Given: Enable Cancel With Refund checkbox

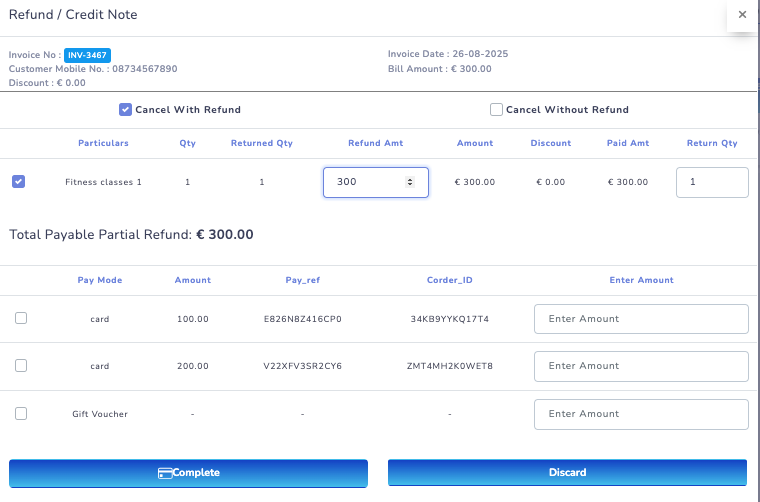Looking at the screenshot, I should coord(126,110).
